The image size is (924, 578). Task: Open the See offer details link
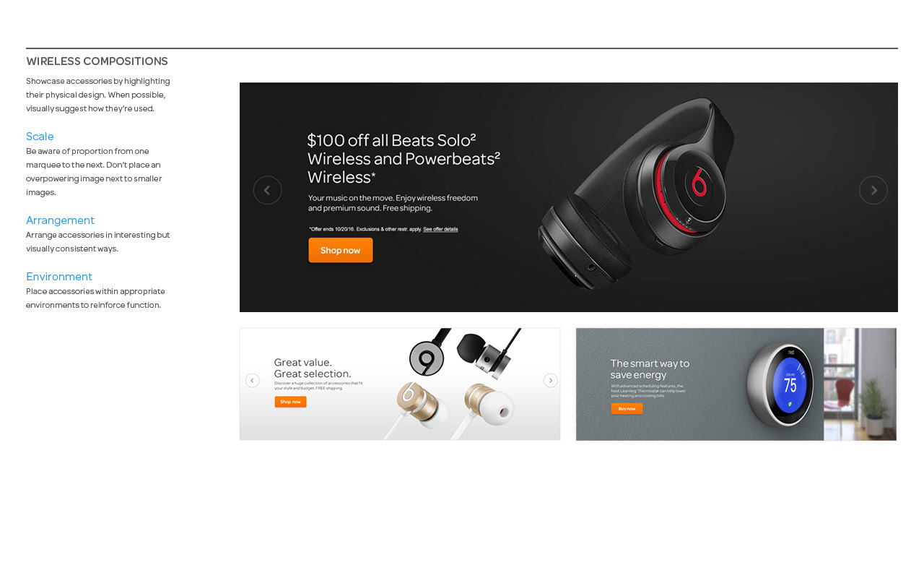pos(440,229)
